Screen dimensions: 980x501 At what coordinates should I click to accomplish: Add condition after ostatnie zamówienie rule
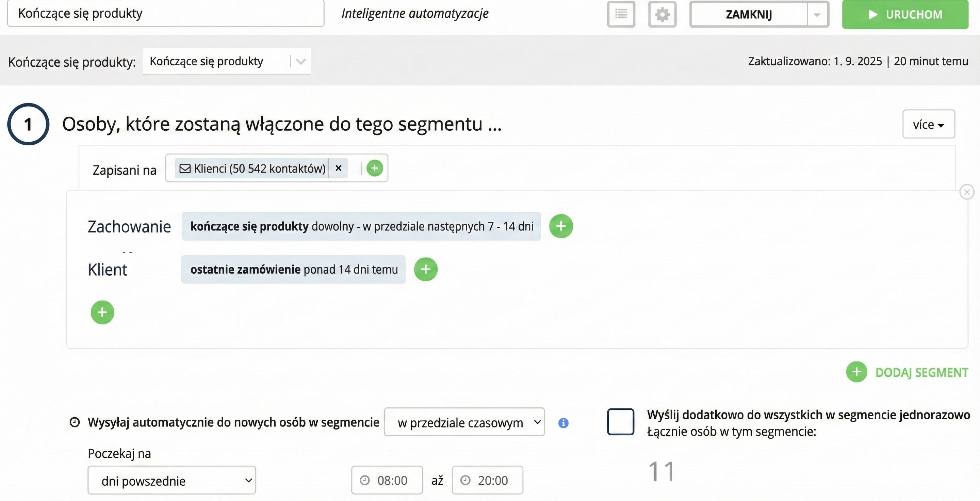(425, 269)
